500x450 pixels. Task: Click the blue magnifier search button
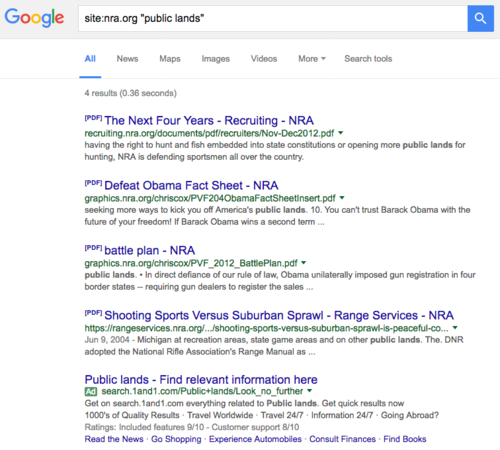pyautogui.click(x=480, y=18)
